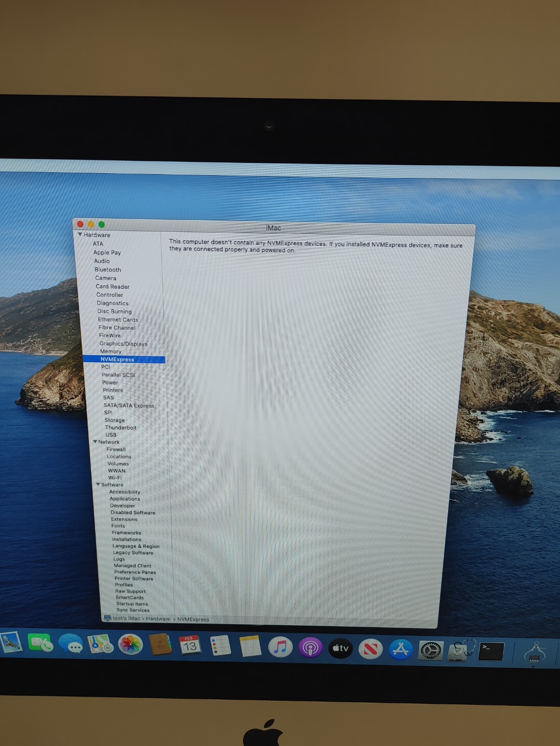Open the Maps app icon
The width and height of the screenshot is (560, 746).
[101, 644]
